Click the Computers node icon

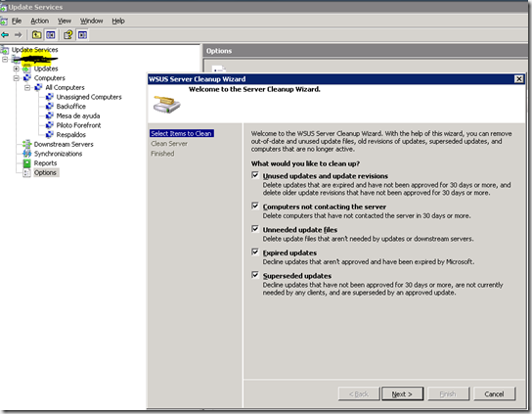pos(26,78)
